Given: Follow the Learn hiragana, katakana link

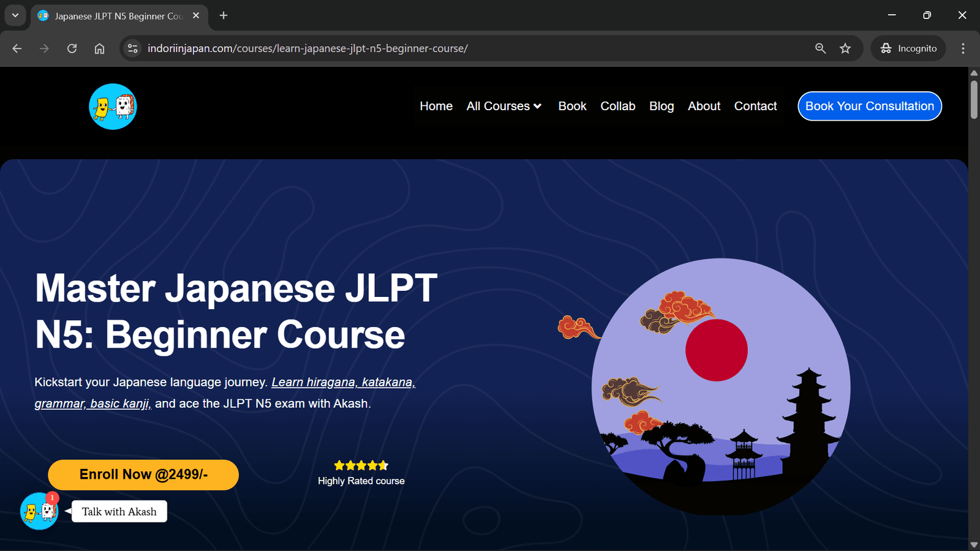Looking at the screenshot, I should point(343,382).
